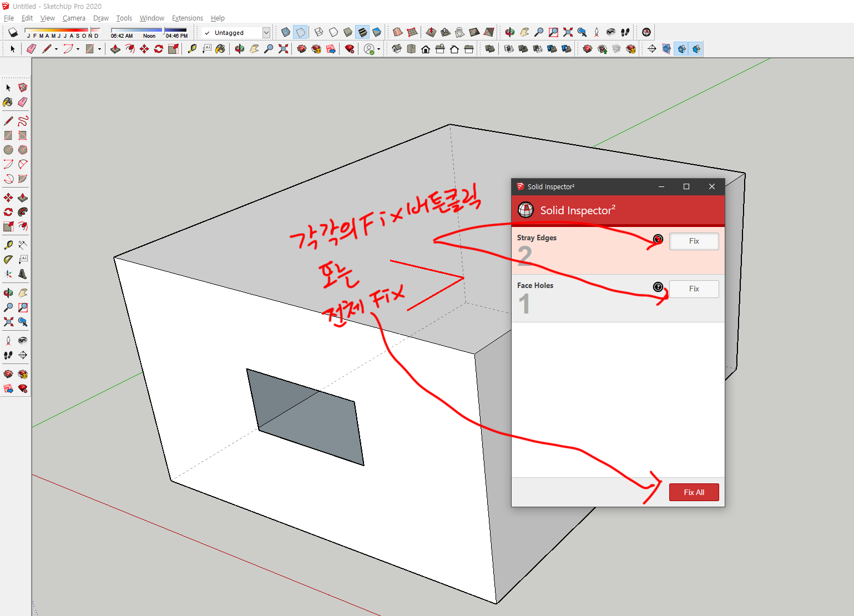The height and width of the screenshot is (616, 854).
Task: Toggle Shaded With Textures style
Action: (362, 32)
